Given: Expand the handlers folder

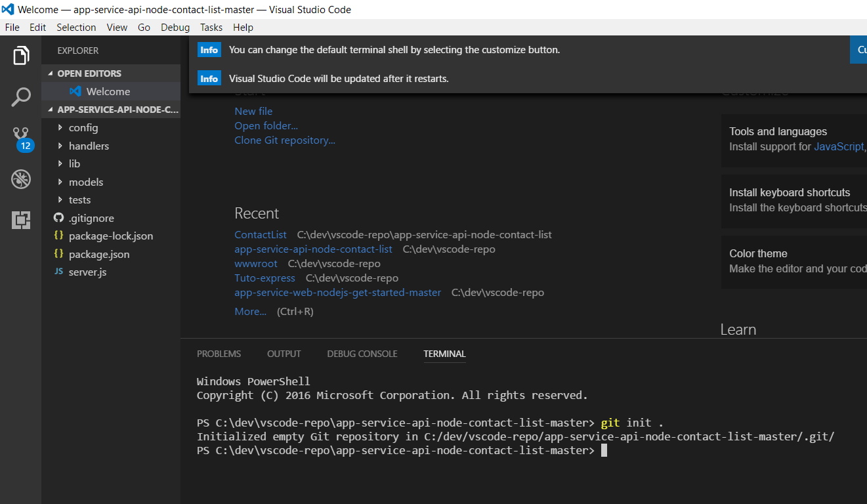Looking at the screenshot, I should pyautogui.click(x=60, y=146).
